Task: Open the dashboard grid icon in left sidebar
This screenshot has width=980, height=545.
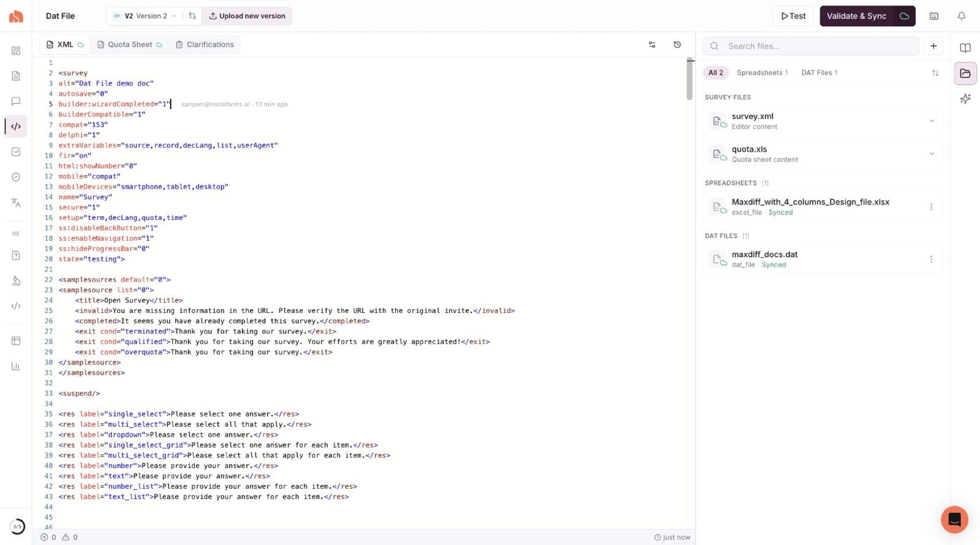Action: (x=16, y=51)
